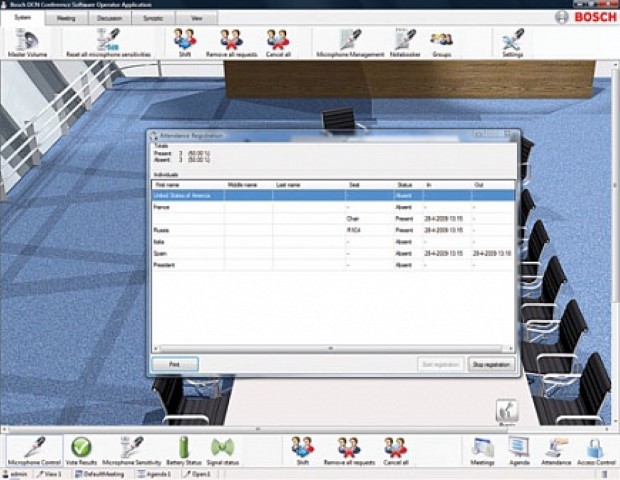
Task: Open the Agenda icon
Action: pyautogui.click(x=518, y=450)
